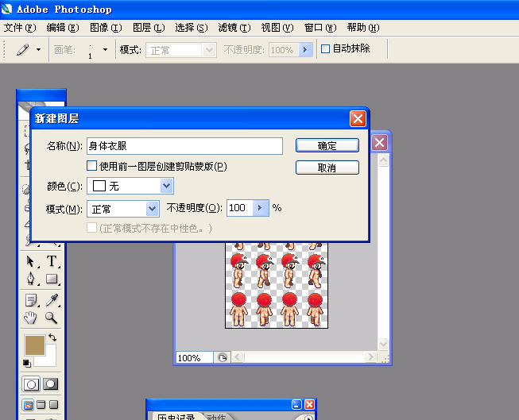Select the Eyedropper tool
This screenshot has height=420, width=519.
(x=52, y=300)
